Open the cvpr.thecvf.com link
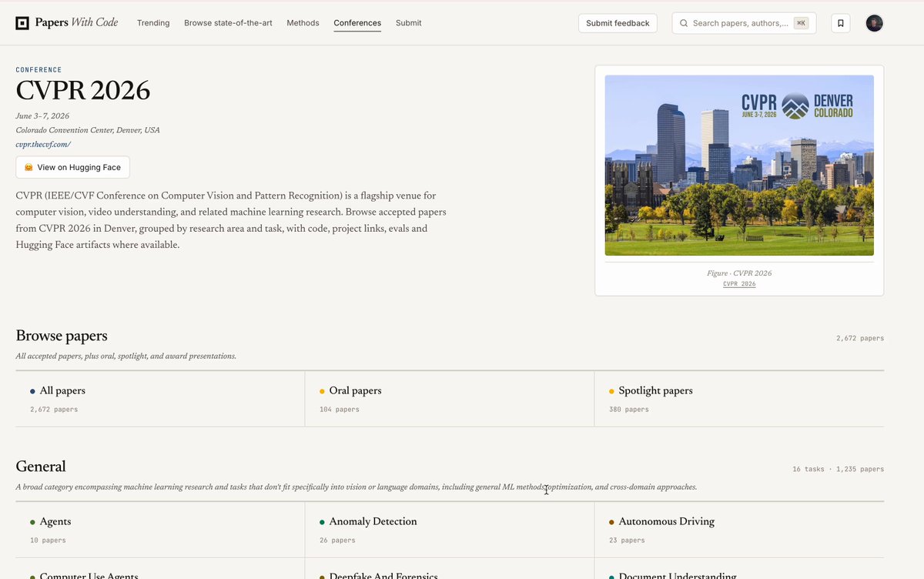The width and height of the screenshot is (924, 579). [43, 144]
